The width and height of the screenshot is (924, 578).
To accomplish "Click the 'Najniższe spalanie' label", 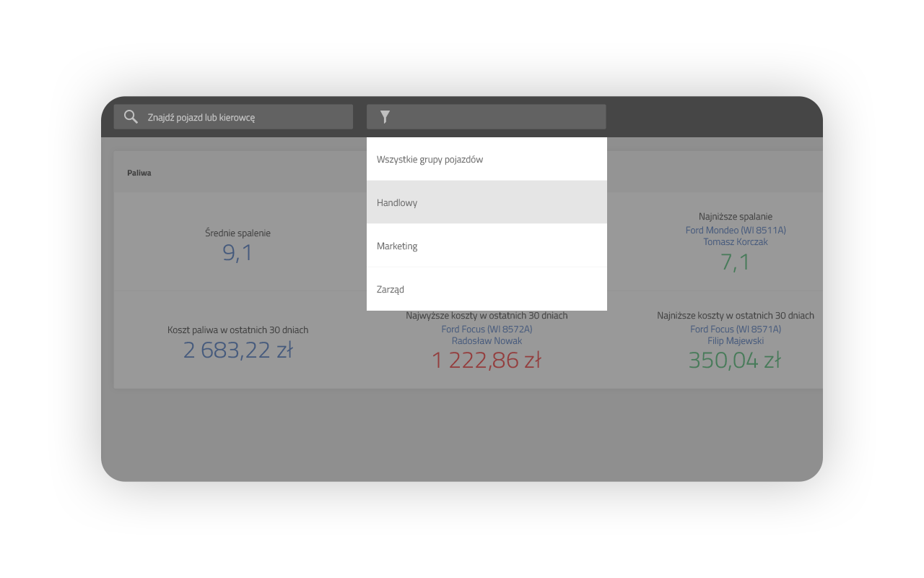I will coord(735,216).
